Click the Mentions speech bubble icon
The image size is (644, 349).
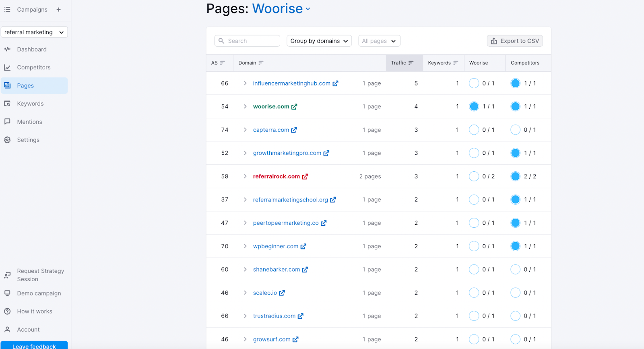(x=7, y=122)
